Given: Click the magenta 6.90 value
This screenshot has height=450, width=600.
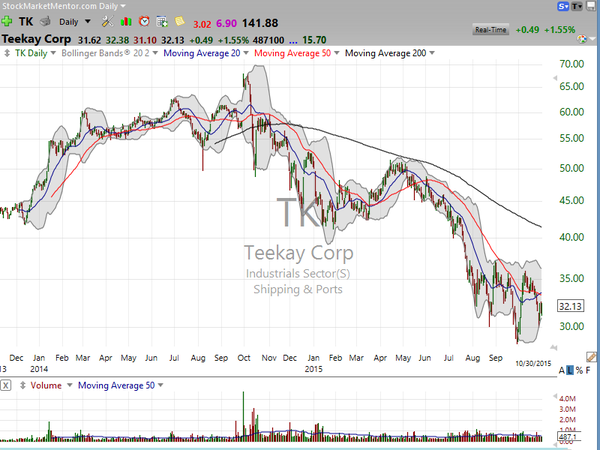Looking at the screenshot, I should [x=227, y=23].
